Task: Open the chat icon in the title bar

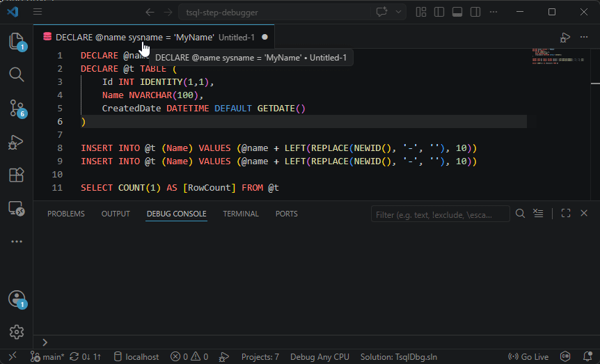Action: (381, 12)
